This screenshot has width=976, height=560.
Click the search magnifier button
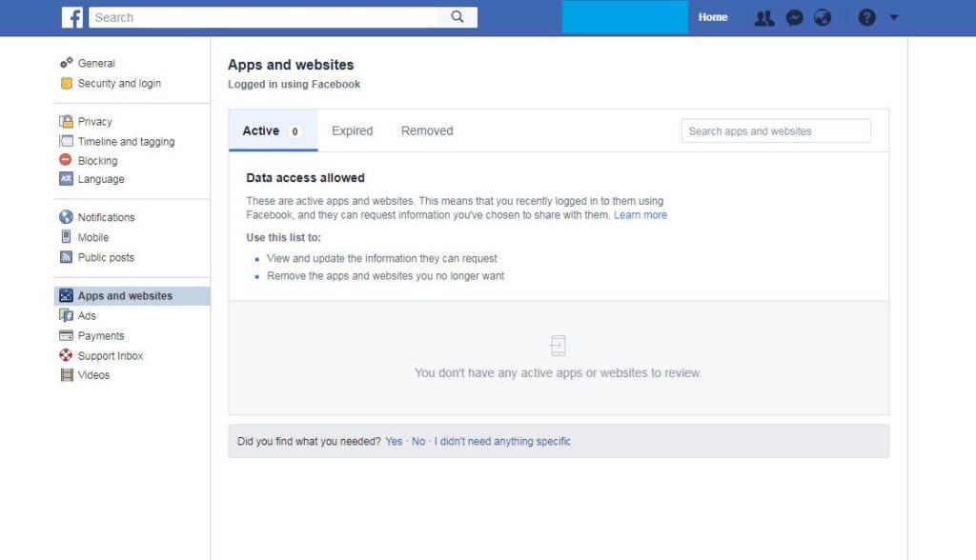[457, 17]
